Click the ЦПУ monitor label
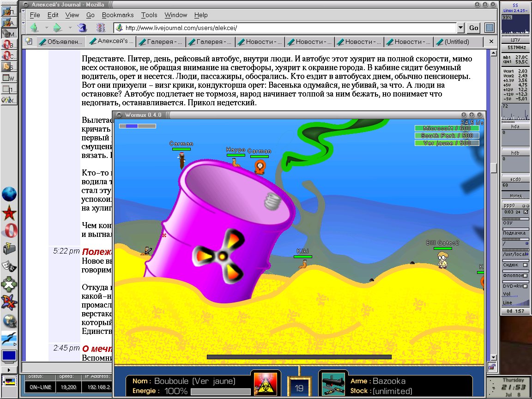 [x=515, y=40]
